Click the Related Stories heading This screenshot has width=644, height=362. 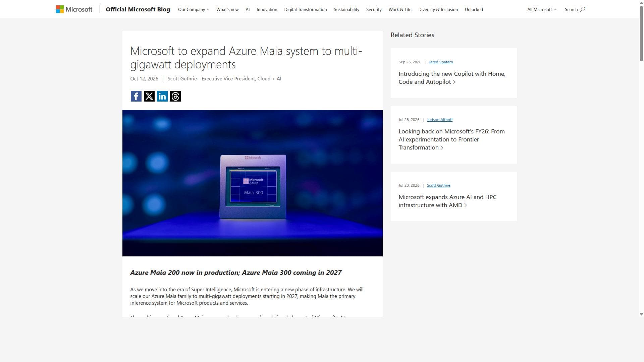[412, 35]
